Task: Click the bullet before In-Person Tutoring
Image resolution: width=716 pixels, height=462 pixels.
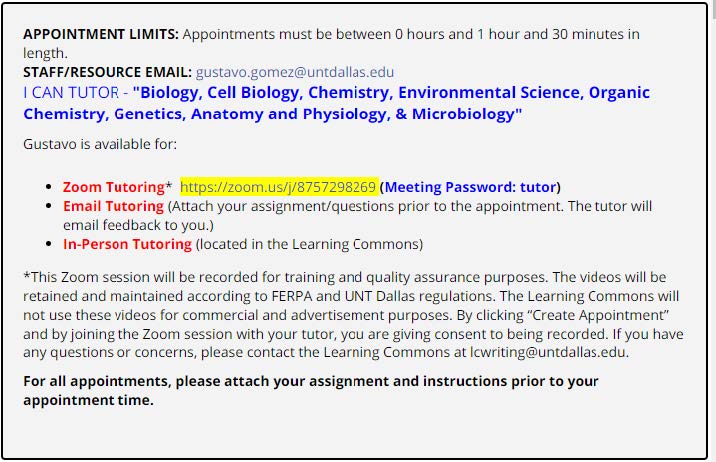Action: pyautogui.click(x=51, y=245)
